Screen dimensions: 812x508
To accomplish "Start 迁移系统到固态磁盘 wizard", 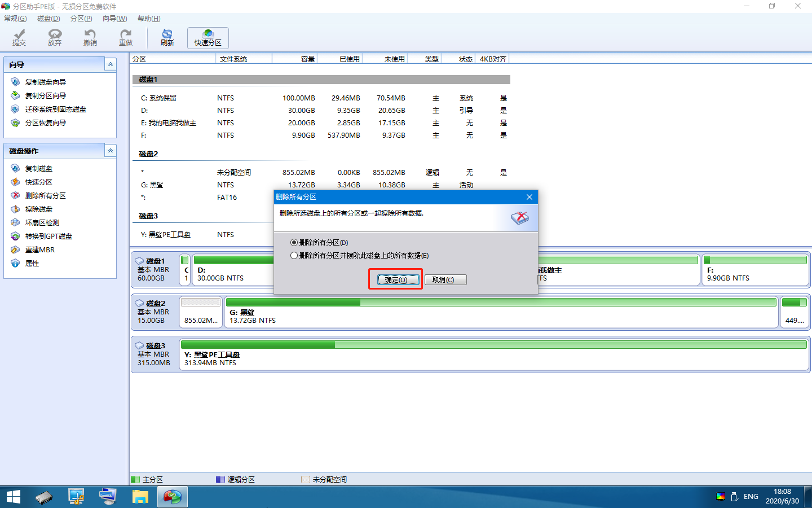I will [x=55, y=110].
